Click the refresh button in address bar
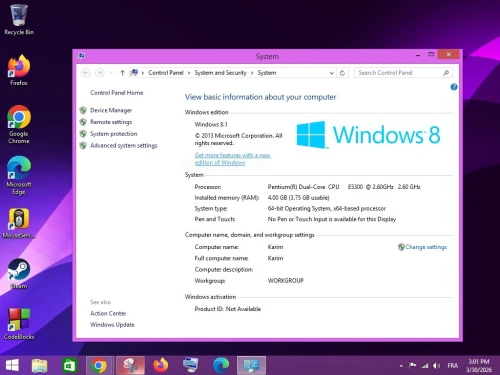The image size is (500, 375). [x=342, y=73]
